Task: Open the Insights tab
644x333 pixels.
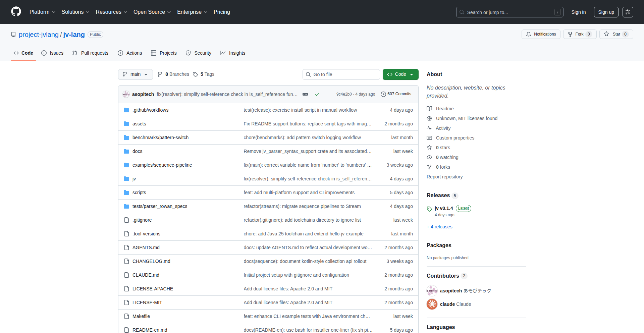Action: pos(232,53)
